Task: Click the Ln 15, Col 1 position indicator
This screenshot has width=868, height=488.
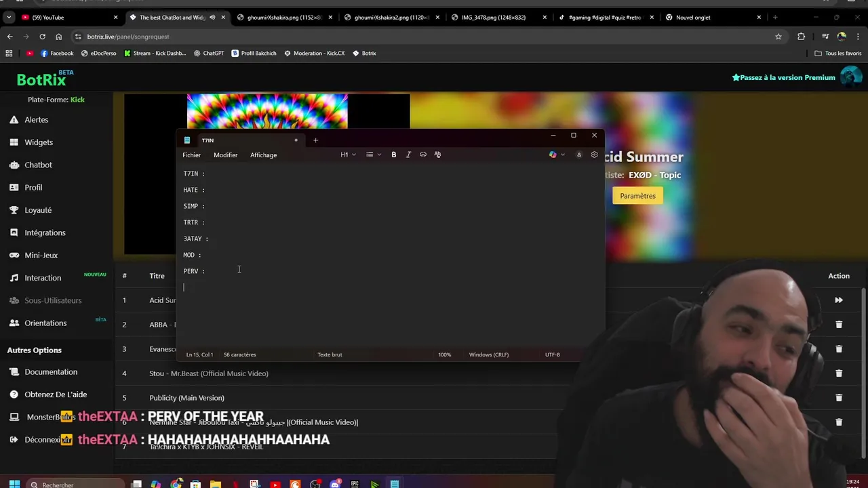Action: click(x=199, y=354)
